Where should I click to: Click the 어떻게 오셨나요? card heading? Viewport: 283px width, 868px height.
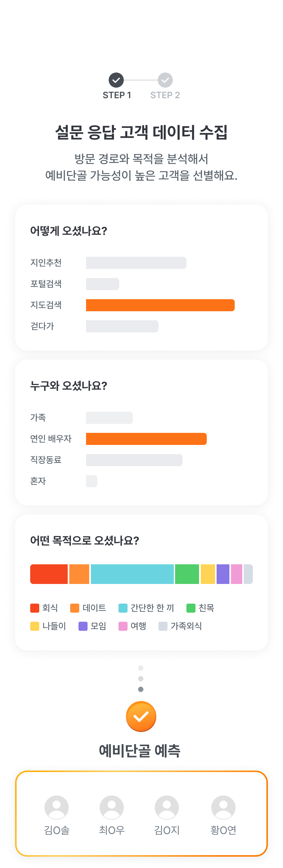69,231
